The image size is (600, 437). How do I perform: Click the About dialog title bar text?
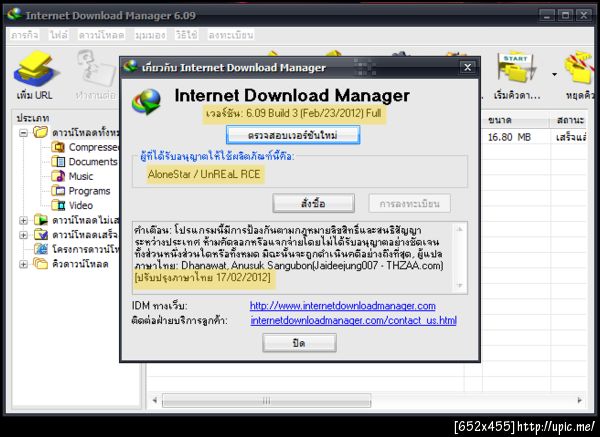coord(234,68)
